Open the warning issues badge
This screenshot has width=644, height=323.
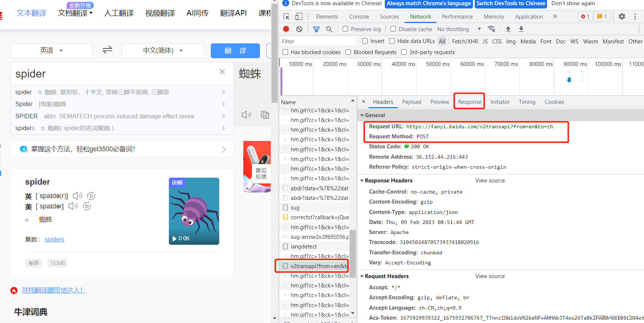coord(602,16)
